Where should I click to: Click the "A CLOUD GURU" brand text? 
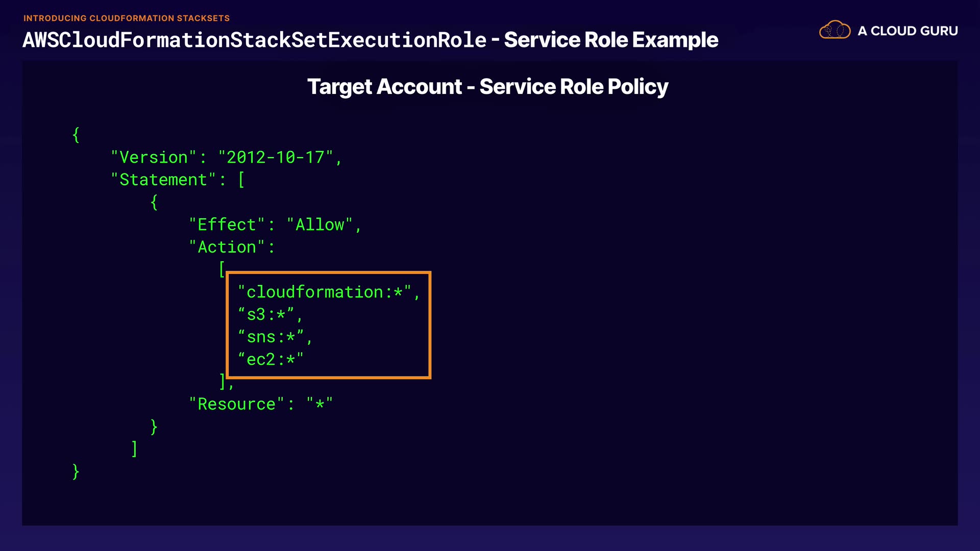pos(908,31)
